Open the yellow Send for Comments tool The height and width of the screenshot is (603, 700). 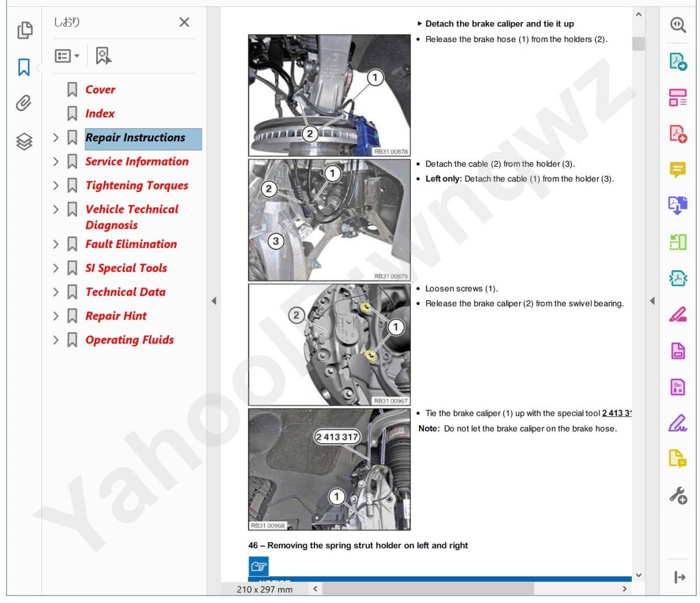(x=678, y=459)
